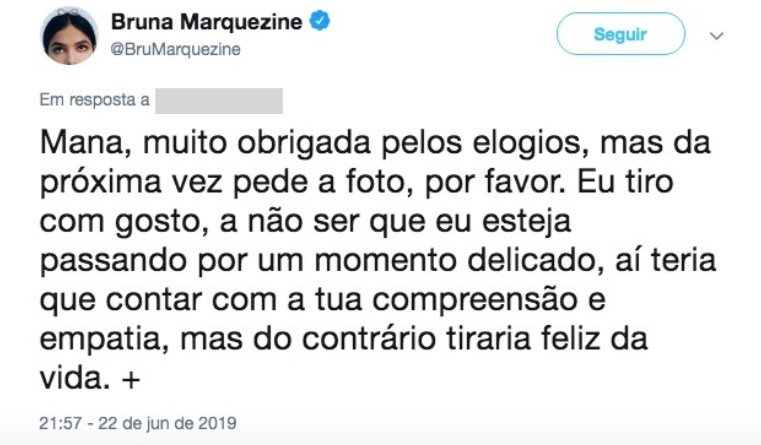Click the blue verified badge
This screenshot has height=445, width=761.
320,21
